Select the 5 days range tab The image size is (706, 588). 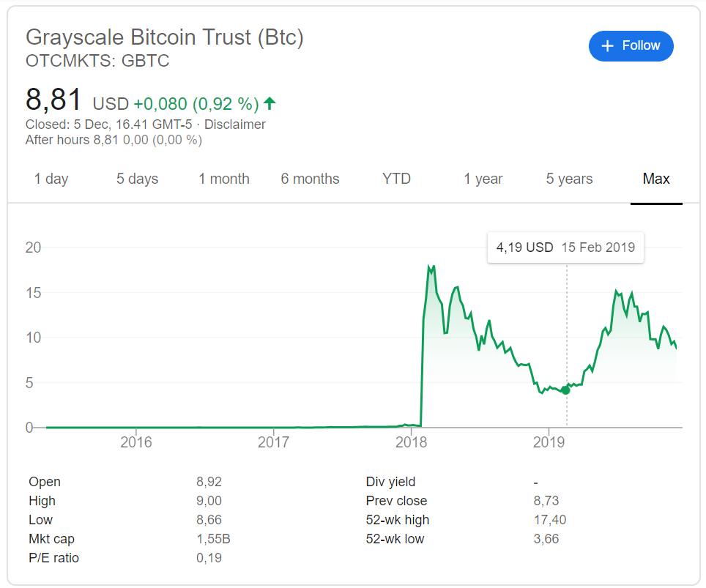pos(137,179)
